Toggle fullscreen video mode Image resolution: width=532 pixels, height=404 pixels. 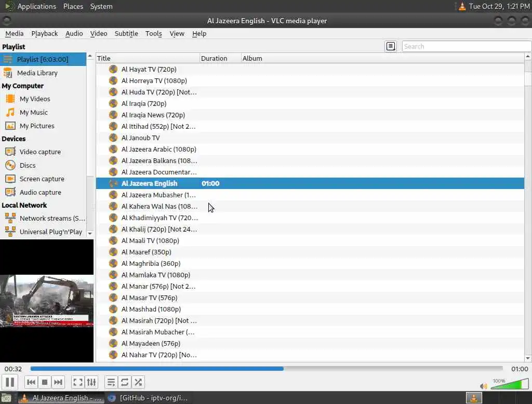(78, 382)
